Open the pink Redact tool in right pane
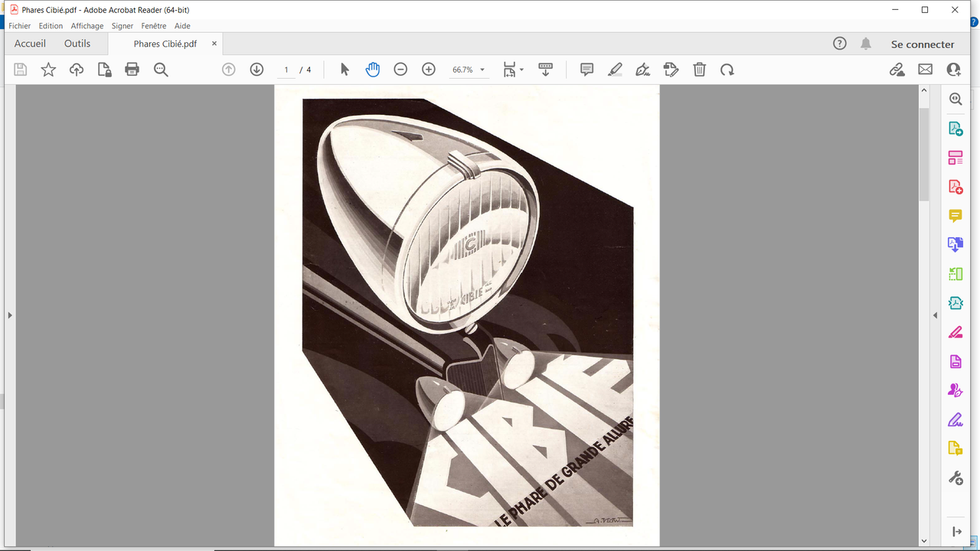 click(x=955, y=332)
